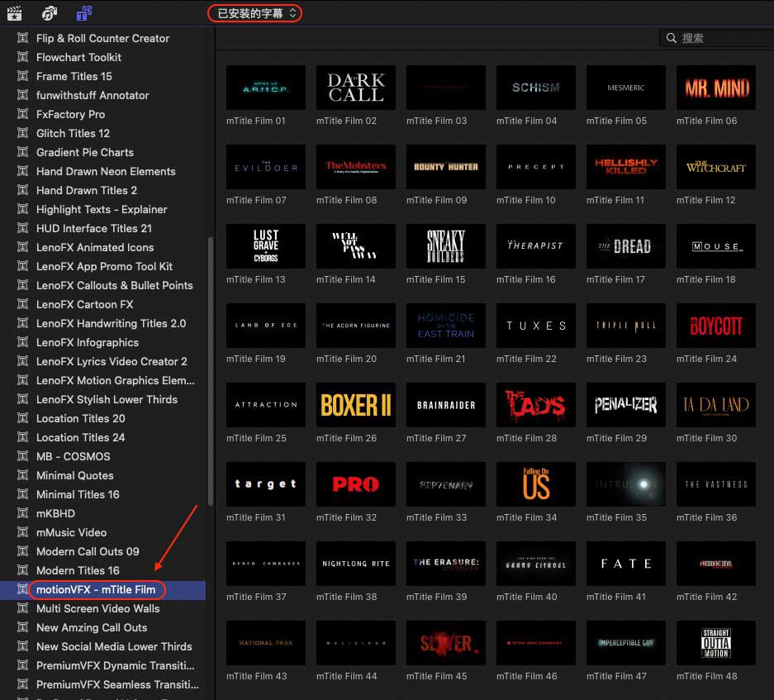Select the Minimal Quotes title category
Image resolution: width=774 pixels, height=700 pixels.
click(x=74, y=475)
